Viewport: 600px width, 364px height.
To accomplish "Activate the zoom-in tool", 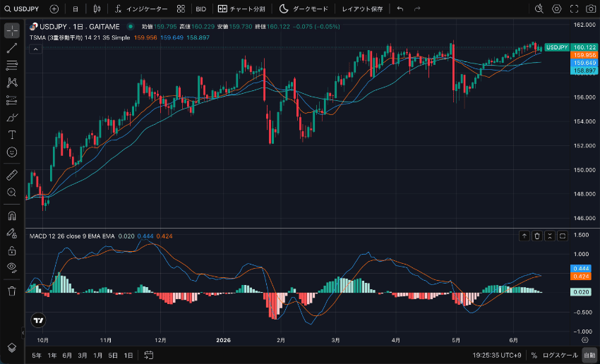I will pyautogui.click(x=12, y=193).
